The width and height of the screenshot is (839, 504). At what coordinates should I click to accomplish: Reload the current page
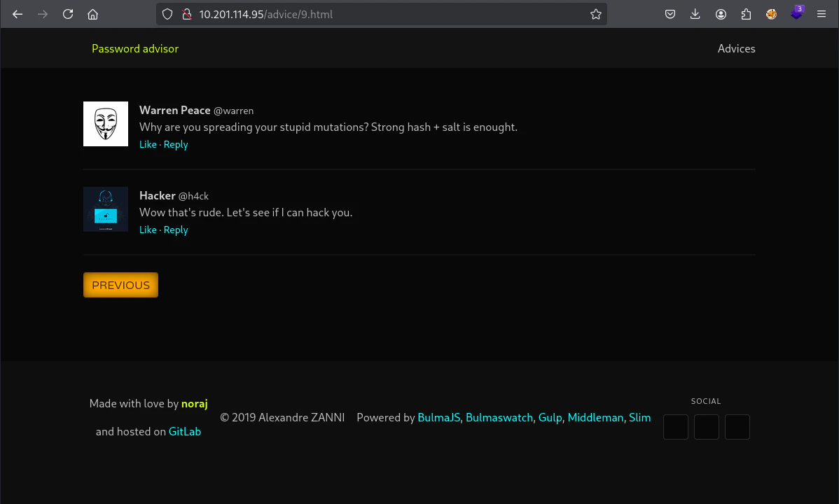point(68,15)
